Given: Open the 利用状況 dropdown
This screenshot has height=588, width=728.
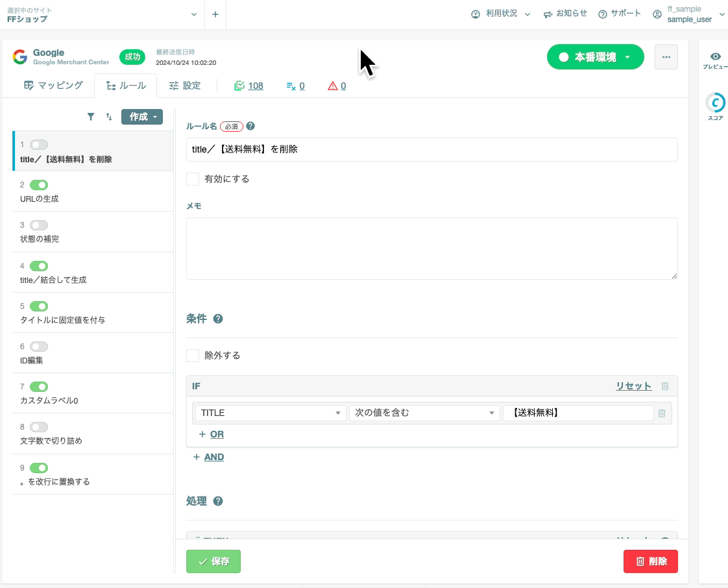Looking at the screenshot, I should [x=501, y=14].
